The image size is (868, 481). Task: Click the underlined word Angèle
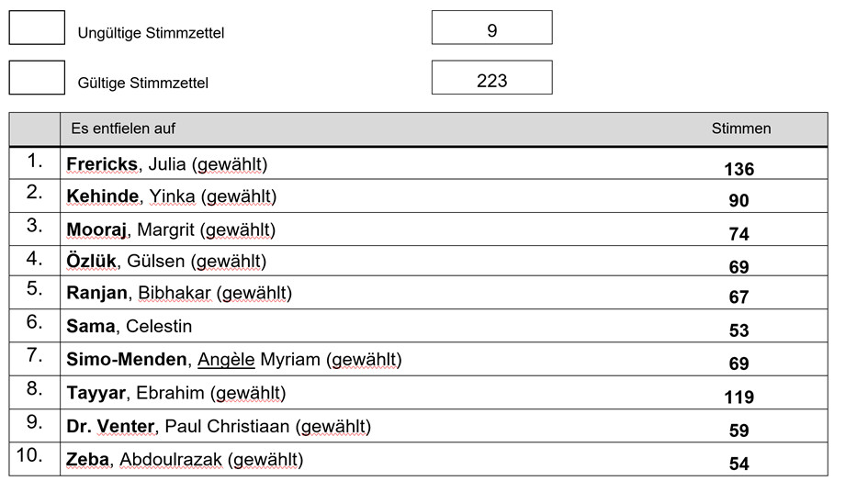tap(226, 359)
